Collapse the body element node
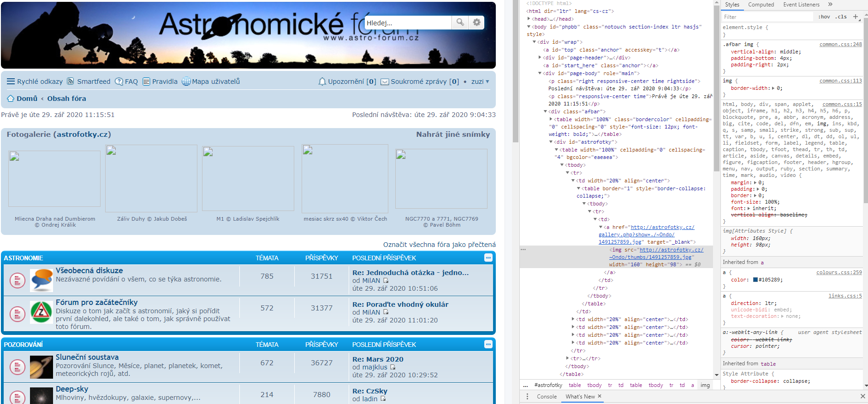The image size is (868, 404). (529, 27)
